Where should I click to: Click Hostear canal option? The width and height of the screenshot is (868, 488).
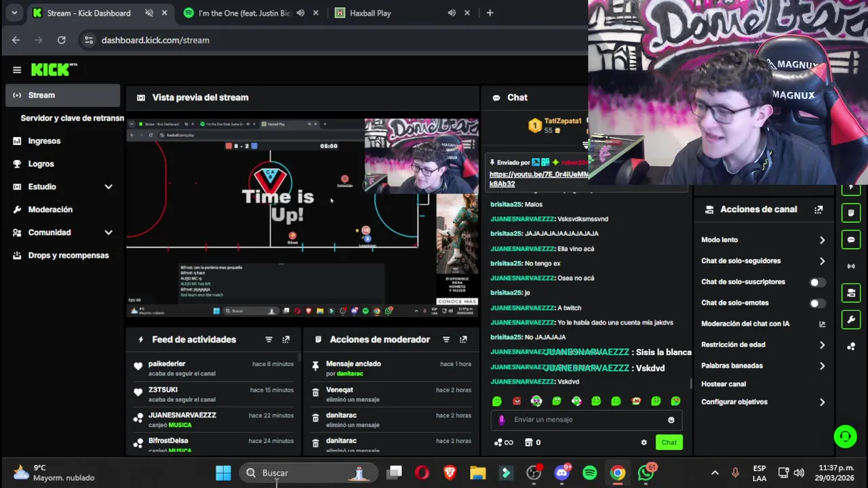coord(724,384)
